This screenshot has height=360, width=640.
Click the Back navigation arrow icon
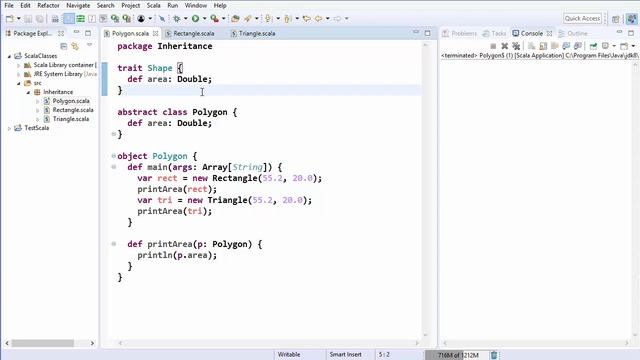tap(318, 18)
